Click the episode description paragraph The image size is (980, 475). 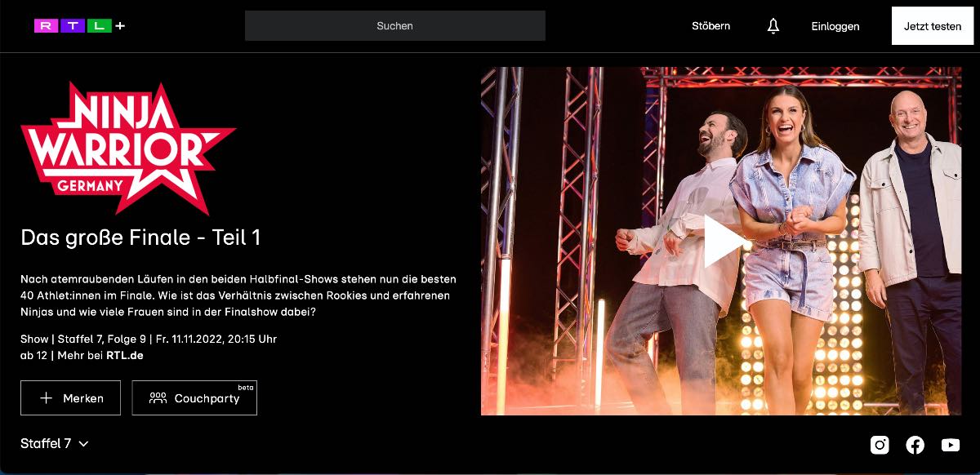point(238,295)
